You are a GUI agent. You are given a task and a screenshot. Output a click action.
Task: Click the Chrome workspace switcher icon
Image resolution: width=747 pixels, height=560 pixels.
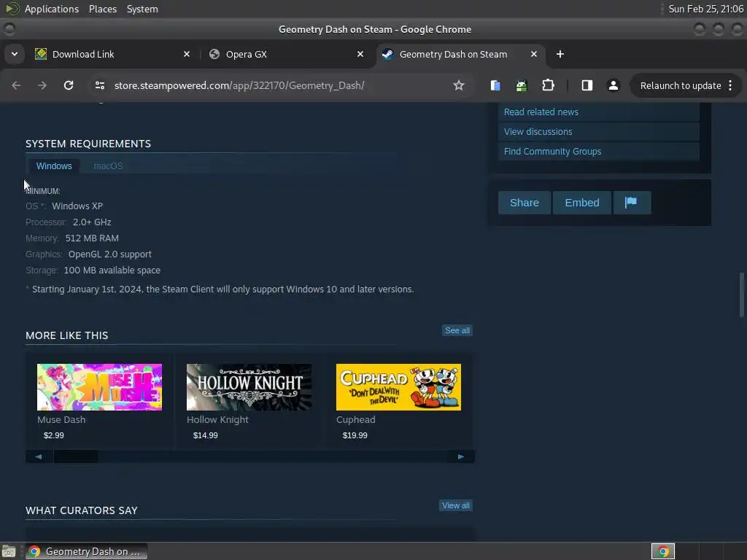click(663, 551)
